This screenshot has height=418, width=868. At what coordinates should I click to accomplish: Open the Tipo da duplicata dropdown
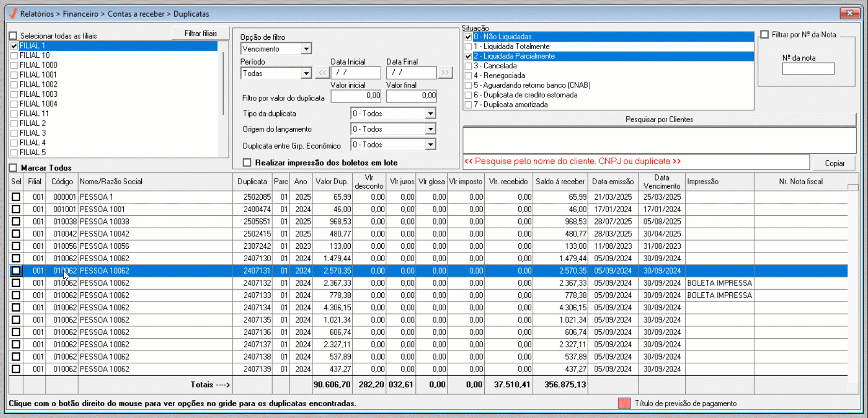[430, 114]
